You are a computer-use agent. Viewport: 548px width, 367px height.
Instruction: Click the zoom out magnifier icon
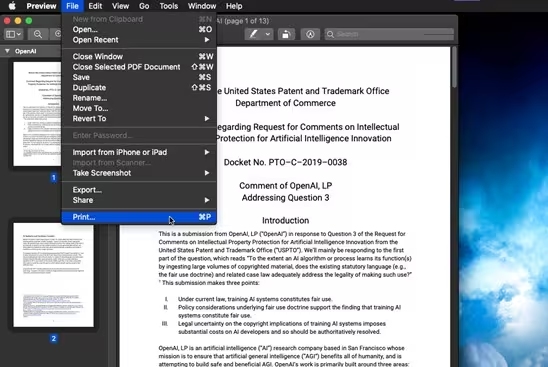click(x=38, y=34)
